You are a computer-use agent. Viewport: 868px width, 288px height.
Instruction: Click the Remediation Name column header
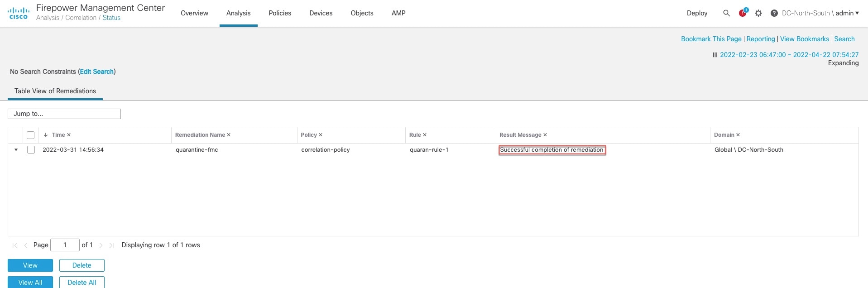200,135
